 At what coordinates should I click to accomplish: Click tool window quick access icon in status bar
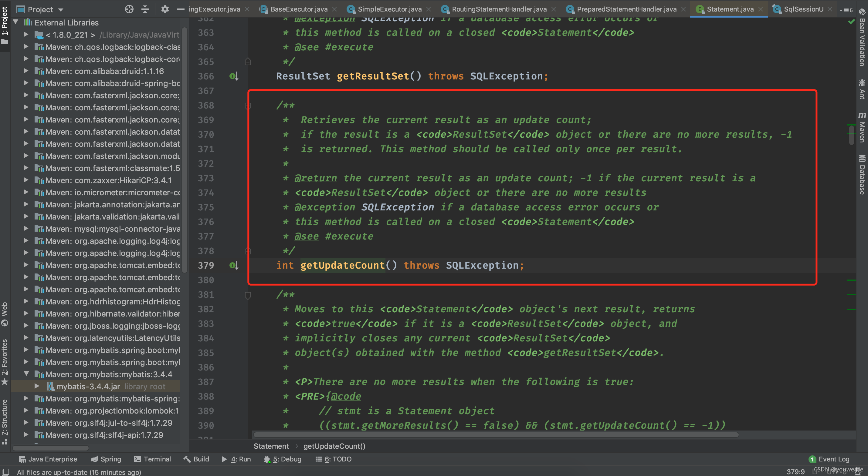[x=6, y=472]
